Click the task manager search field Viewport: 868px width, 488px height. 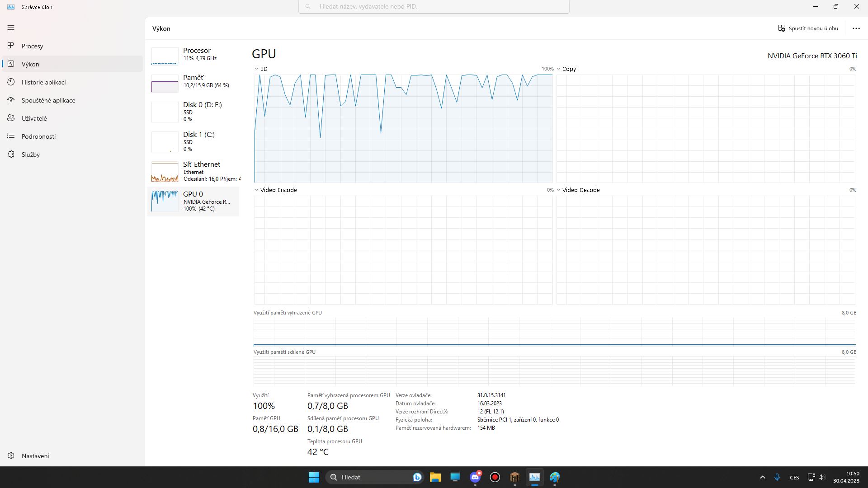[x=434, y=7]
